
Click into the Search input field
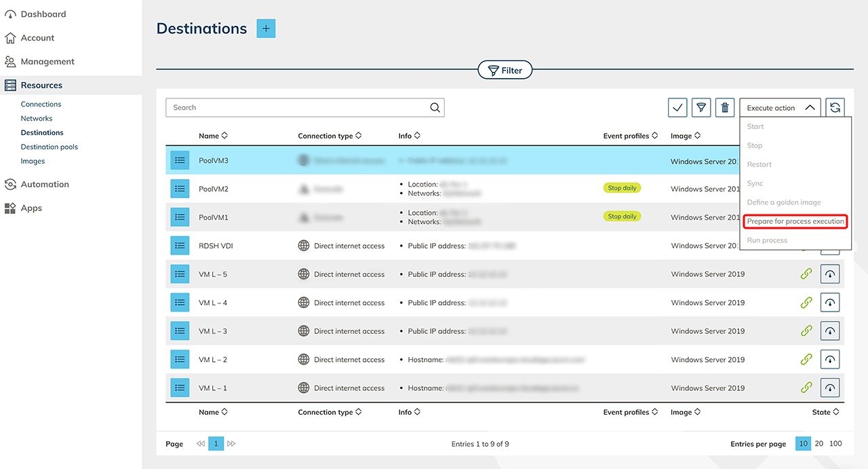(x=298, y=107)
